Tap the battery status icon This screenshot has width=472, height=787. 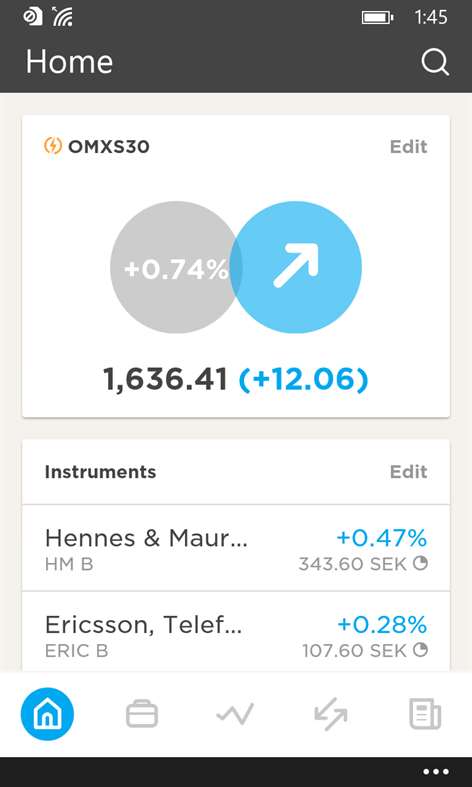(377, 18)
